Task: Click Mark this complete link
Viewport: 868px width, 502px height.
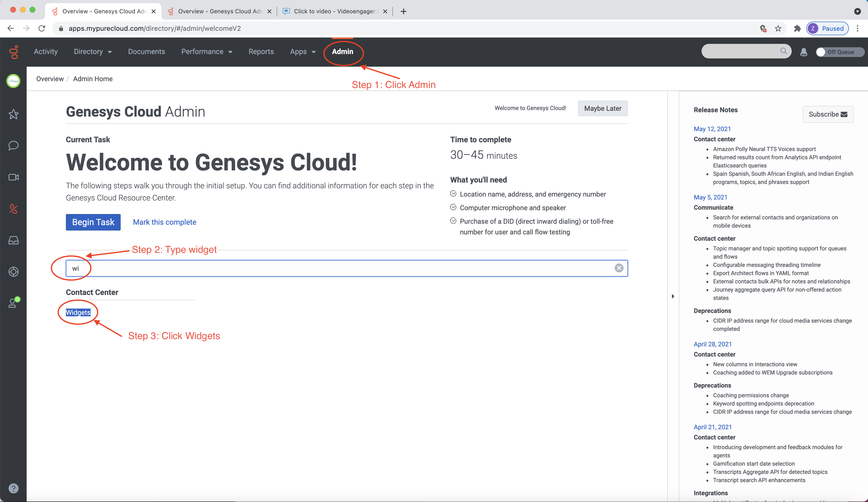Action: [x=165, y=222]
